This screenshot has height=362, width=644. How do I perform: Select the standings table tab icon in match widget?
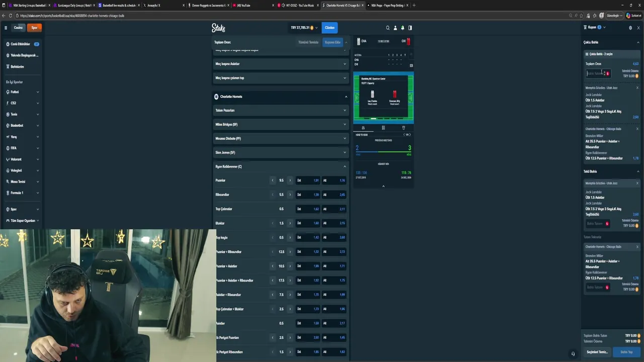point(383,128)
